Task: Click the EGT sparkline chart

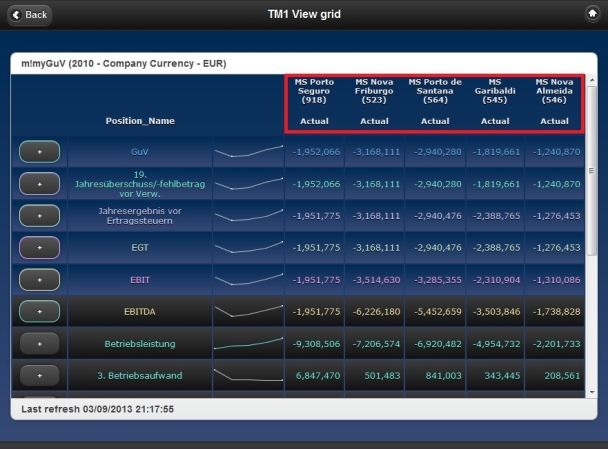Action: click(x=249, y=247)
